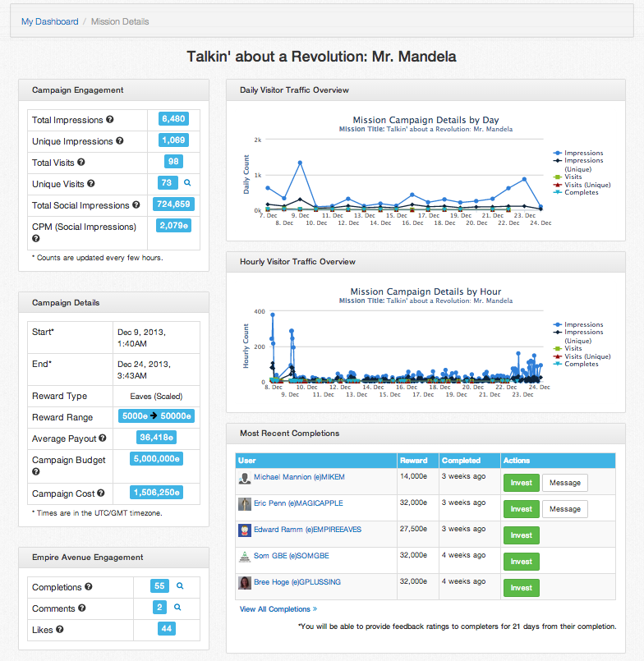Click help icon next to Total Impressions
Screen dimensions: 644x661
click(110, 120)
